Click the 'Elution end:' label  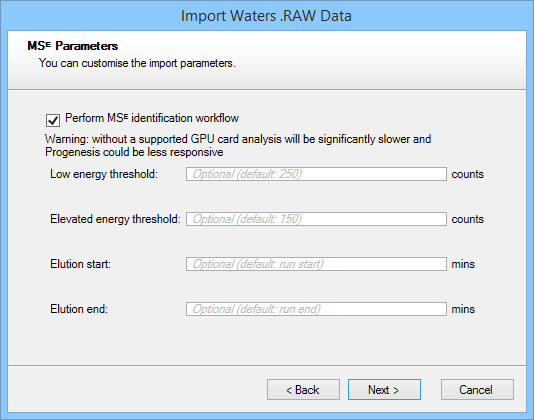pos(79,309)
